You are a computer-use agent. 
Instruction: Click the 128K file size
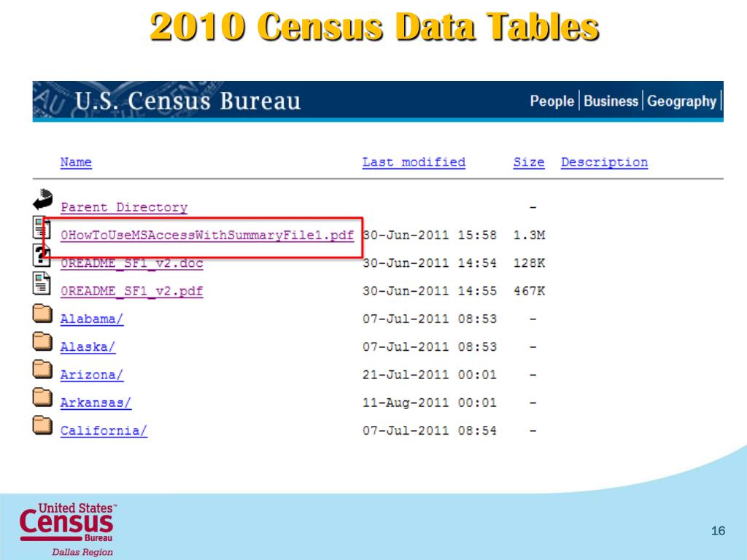(x=530, y=263)
